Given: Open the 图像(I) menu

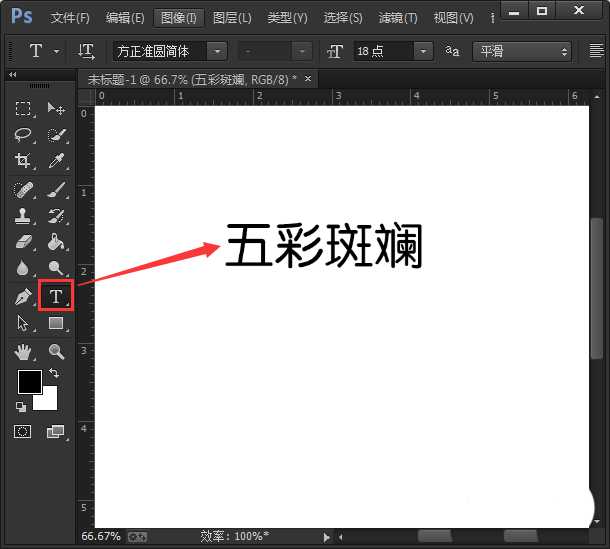Looking at the screenshot, I should [x=179, y=18].
